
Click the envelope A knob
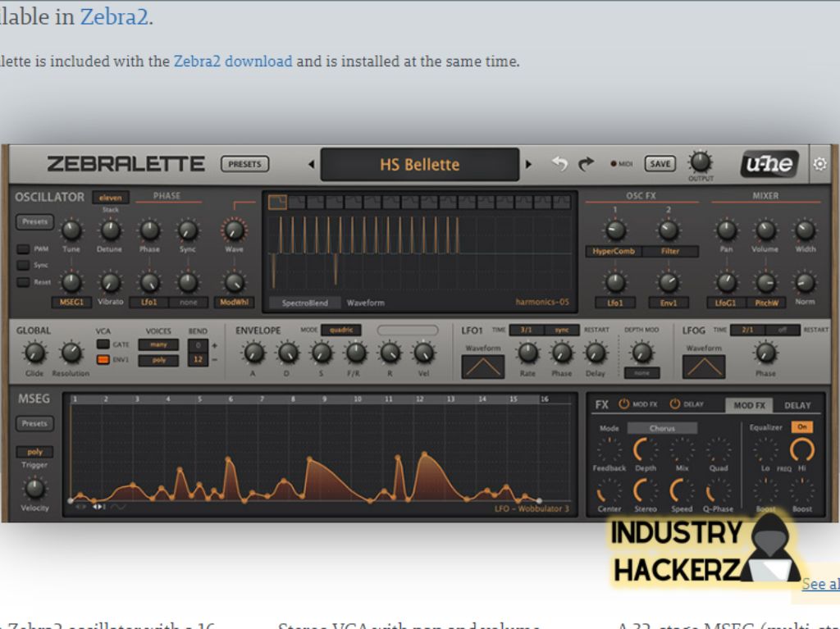253,353
